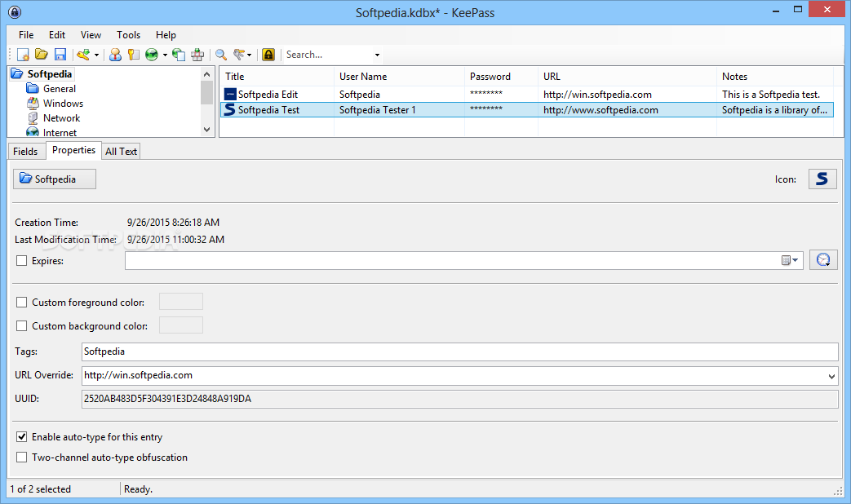Image resolution: width=851 pixels, height=504 pixels.
Task: Click the General group folder icon
Action: pyautogui.click(x=33, y=88)
